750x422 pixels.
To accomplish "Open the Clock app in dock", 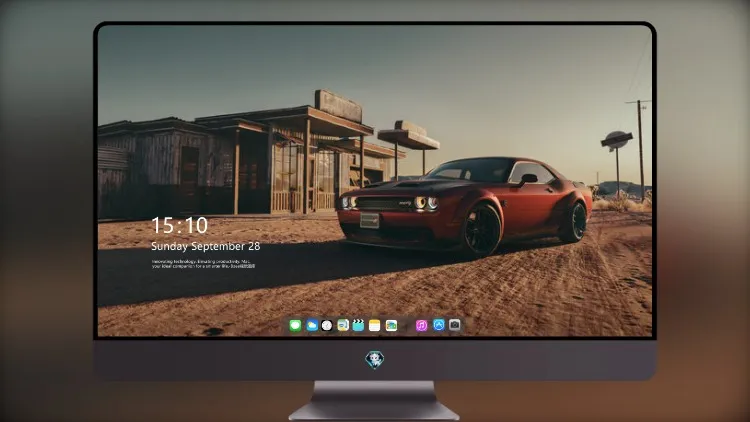I will click(327, 326).
